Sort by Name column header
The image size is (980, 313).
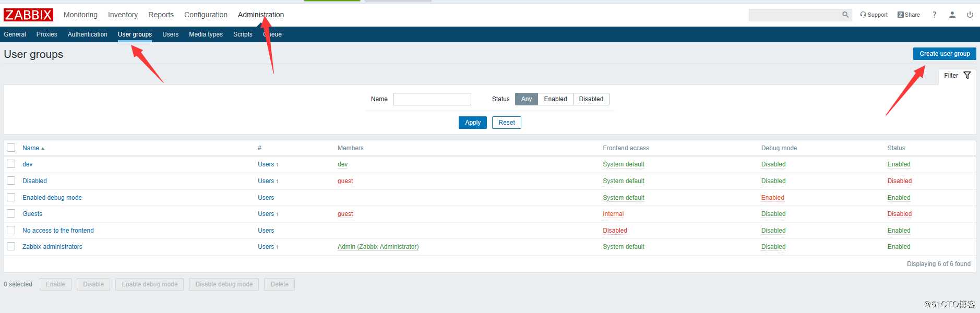click(33, 148)
